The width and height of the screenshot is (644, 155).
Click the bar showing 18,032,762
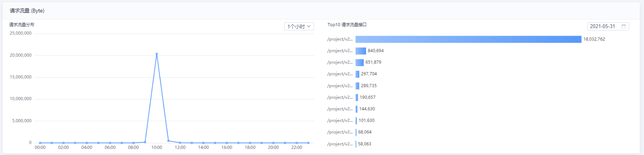point(468,39)
